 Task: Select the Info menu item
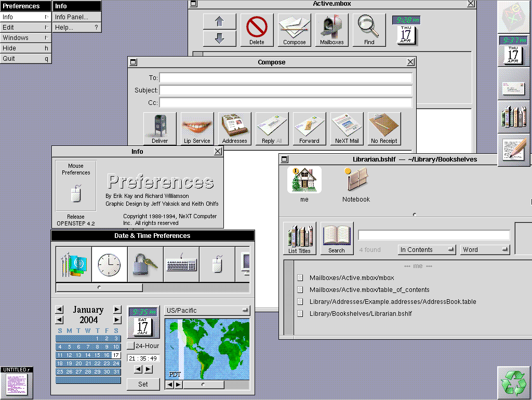point(25,17)
